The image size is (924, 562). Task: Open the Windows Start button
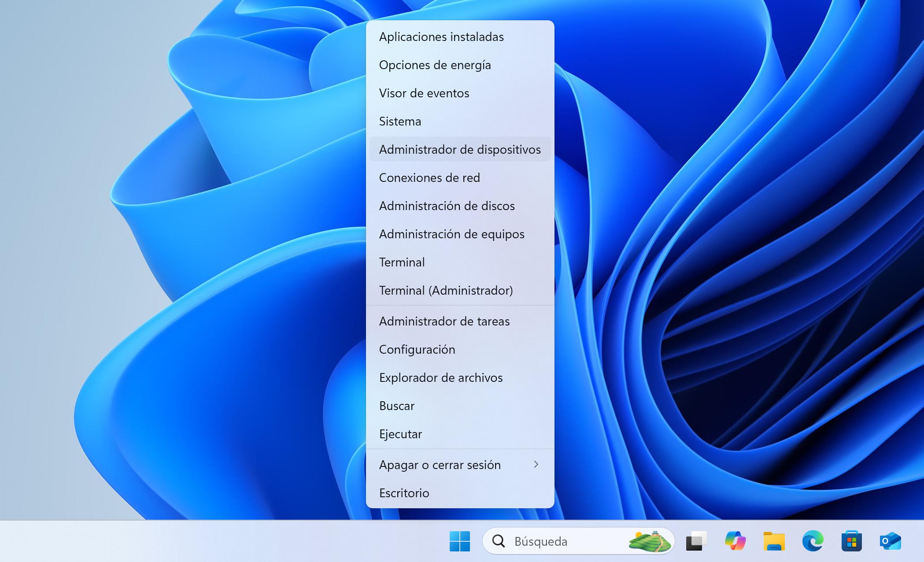click(460, 541)
